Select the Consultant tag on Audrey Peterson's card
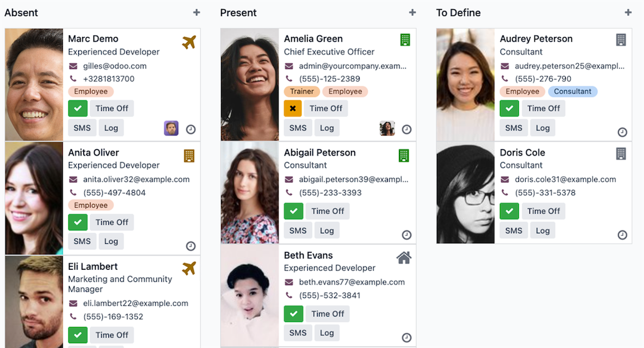This screenshot has width=644, height=348. tap(573, 92)
